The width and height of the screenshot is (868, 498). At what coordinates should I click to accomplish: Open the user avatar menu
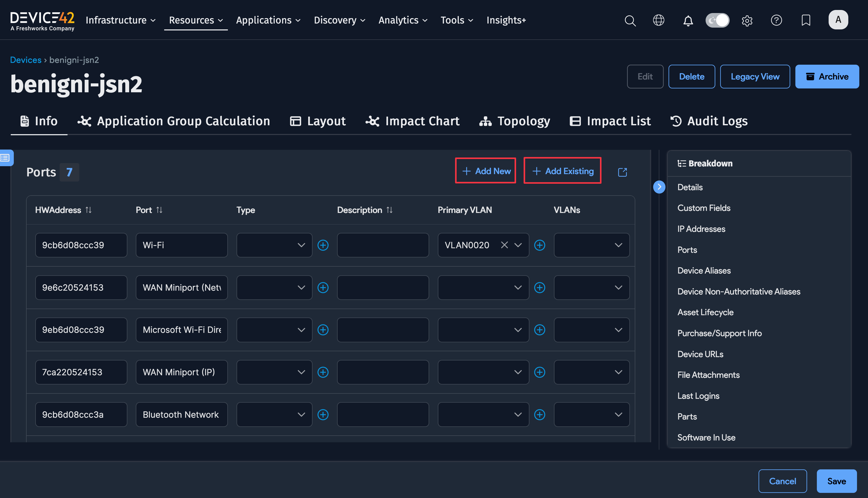[x=838, y=19]
